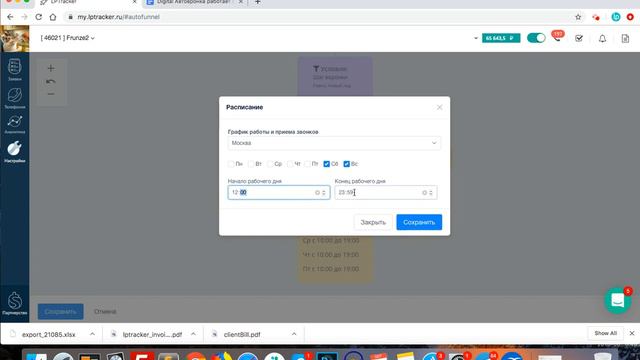The height and width of the screenshot is (360, 640).
Task: Check the Ср weekday checkbox
Action: (x=270, y=164)
